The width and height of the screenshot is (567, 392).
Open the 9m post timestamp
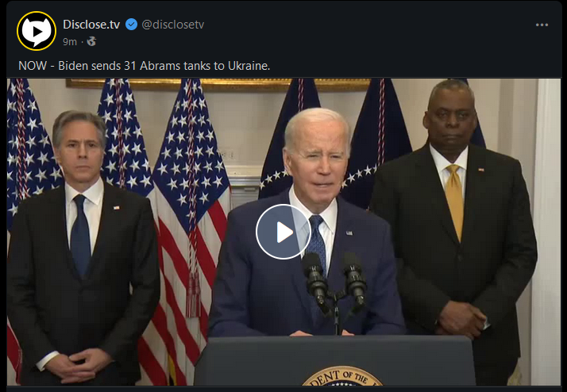[x=70, y=42]
